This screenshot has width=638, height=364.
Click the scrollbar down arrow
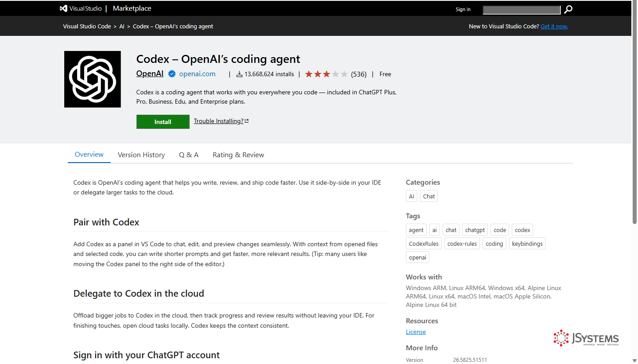(x=635, y=360)
